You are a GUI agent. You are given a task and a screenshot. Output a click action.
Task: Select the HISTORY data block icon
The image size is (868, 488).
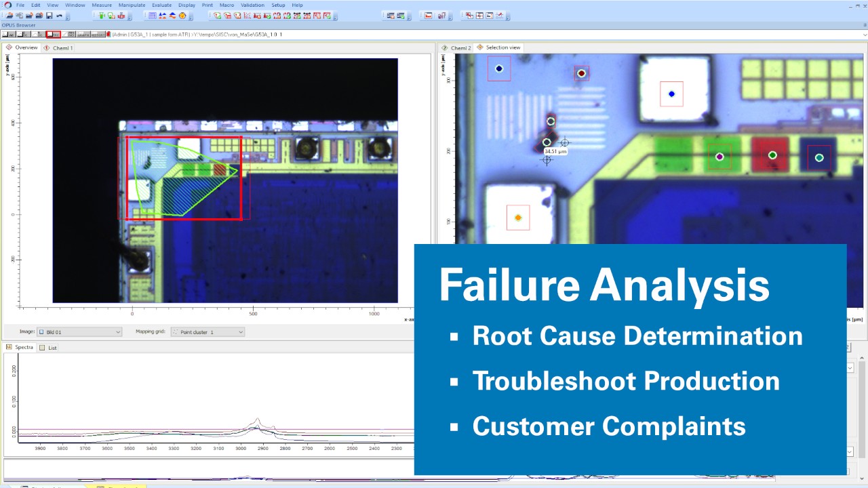(x=98, y=34)
